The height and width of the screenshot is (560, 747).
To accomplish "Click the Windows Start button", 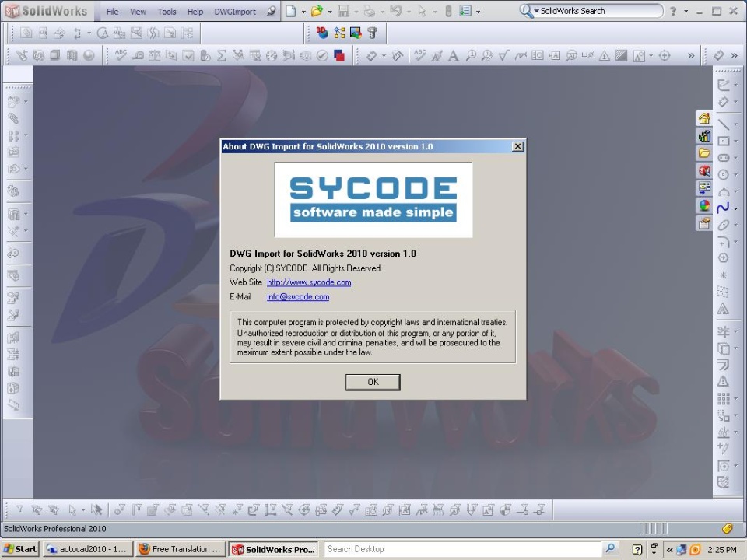I will pyautogui.click(x=20, y=549).
